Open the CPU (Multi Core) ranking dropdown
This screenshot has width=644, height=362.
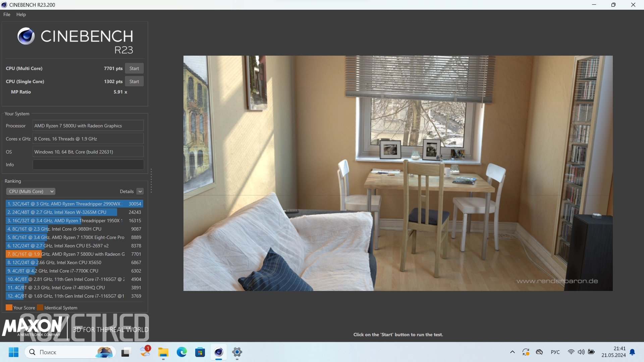31,191
